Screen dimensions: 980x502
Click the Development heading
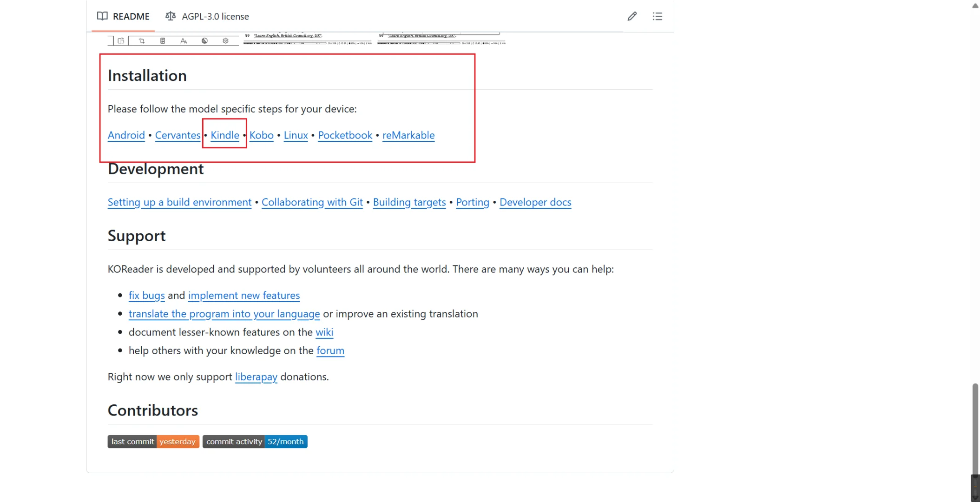pos(156,169)
